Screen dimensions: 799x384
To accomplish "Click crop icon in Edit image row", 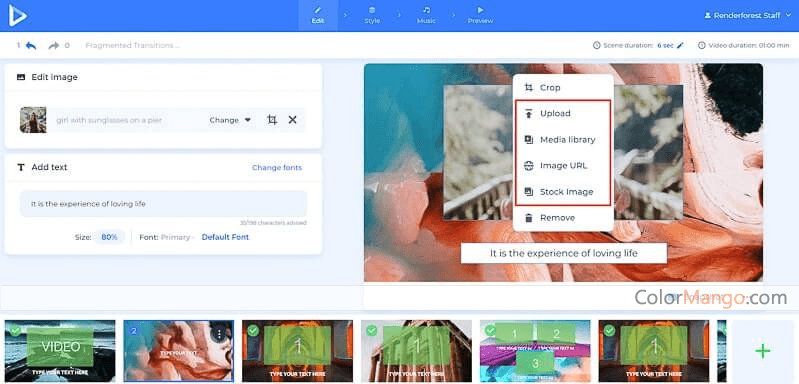I will point(272,120).
